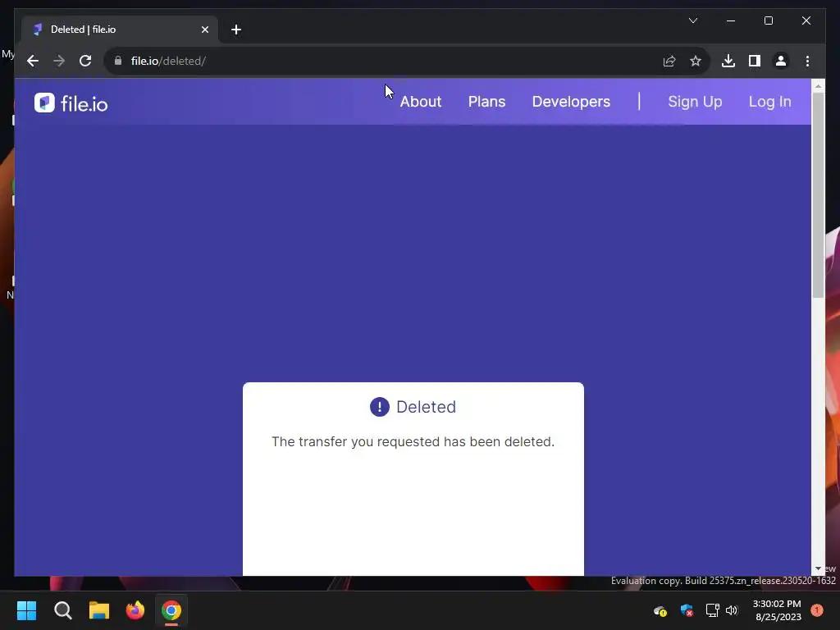
Task: Bookmark this tab with star icon
Action: (x=696, y=61)
